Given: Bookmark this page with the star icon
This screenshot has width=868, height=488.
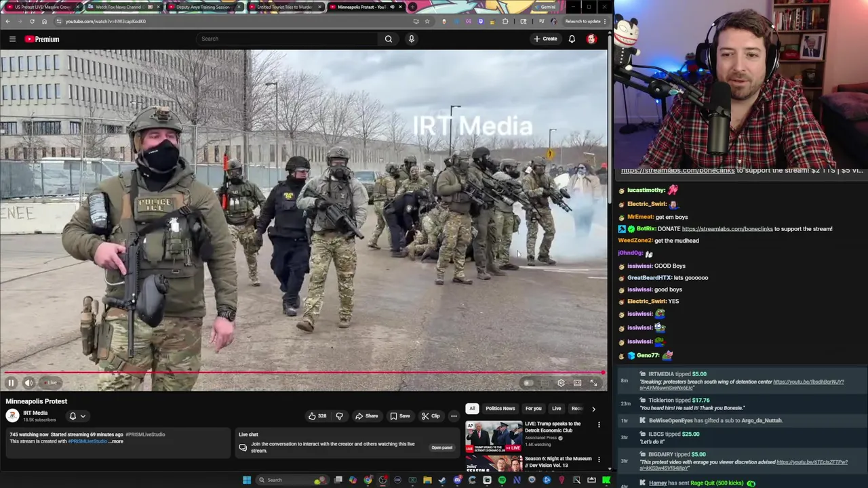Looking at the screenshot, I should (427, 21).
